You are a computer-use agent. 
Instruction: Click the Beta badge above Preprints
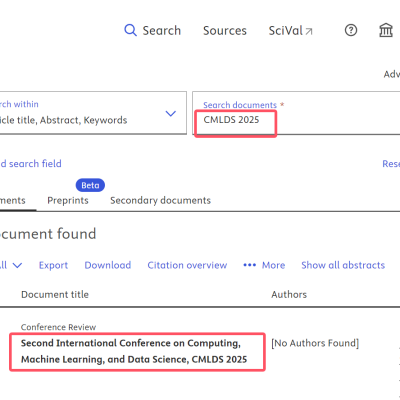pos(90,185)
